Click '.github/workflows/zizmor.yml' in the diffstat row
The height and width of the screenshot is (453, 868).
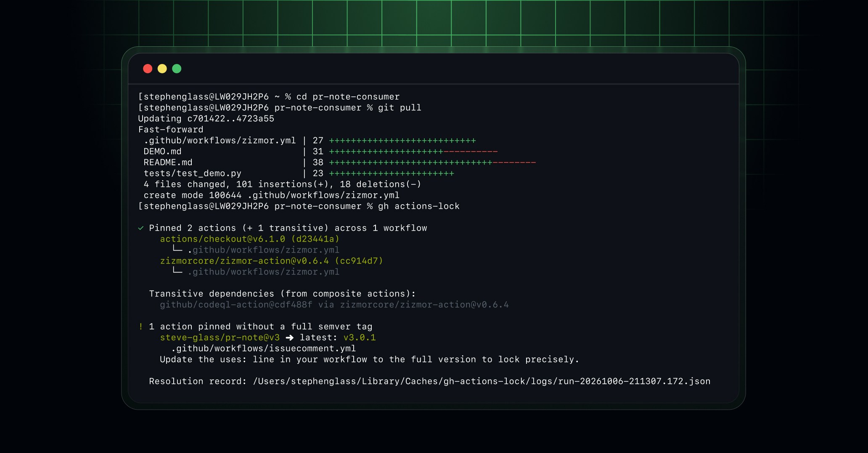tap(220, 141)
